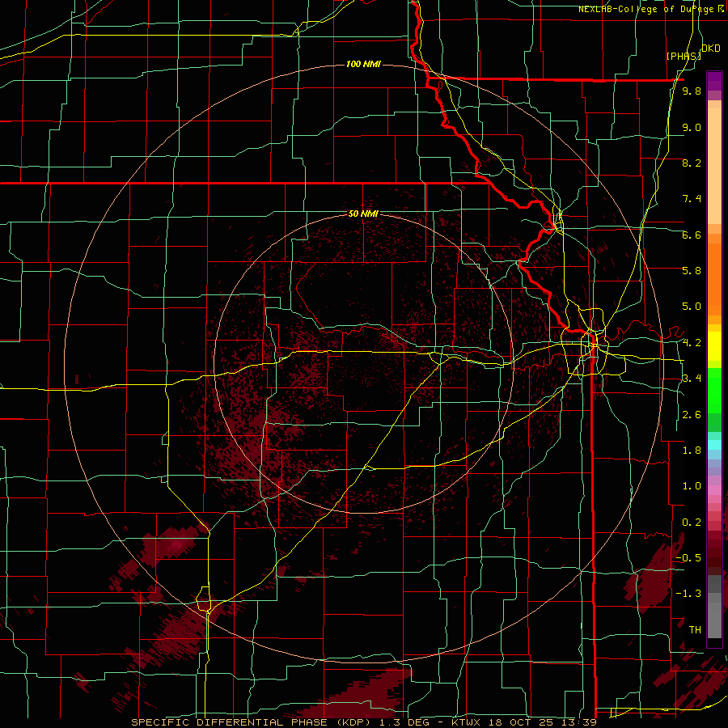Click the 3.4 scale value

(x=692, y=379)
